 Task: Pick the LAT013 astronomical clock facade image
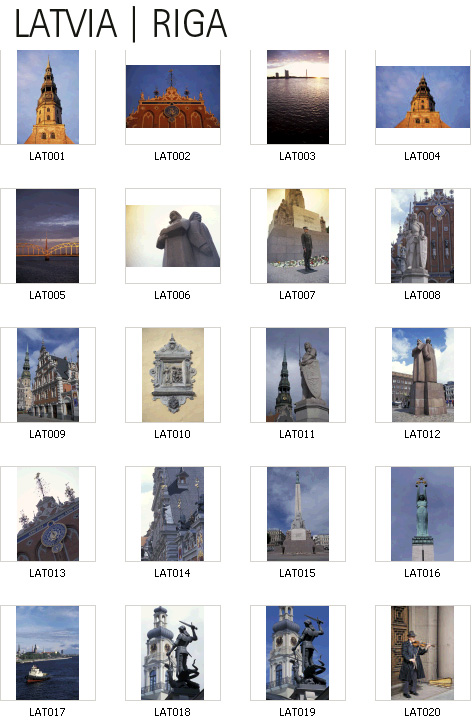click(x=48, y=514)
